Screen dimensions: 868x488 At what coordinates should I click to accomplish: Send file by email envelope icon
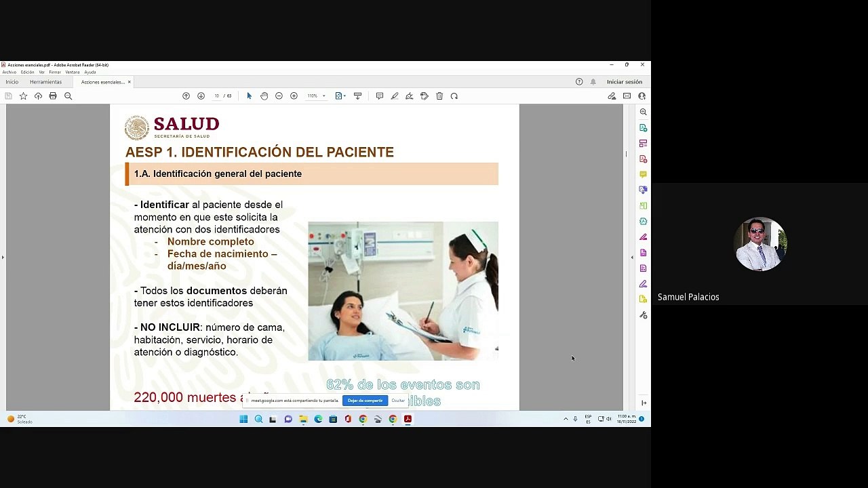(627, 96)
